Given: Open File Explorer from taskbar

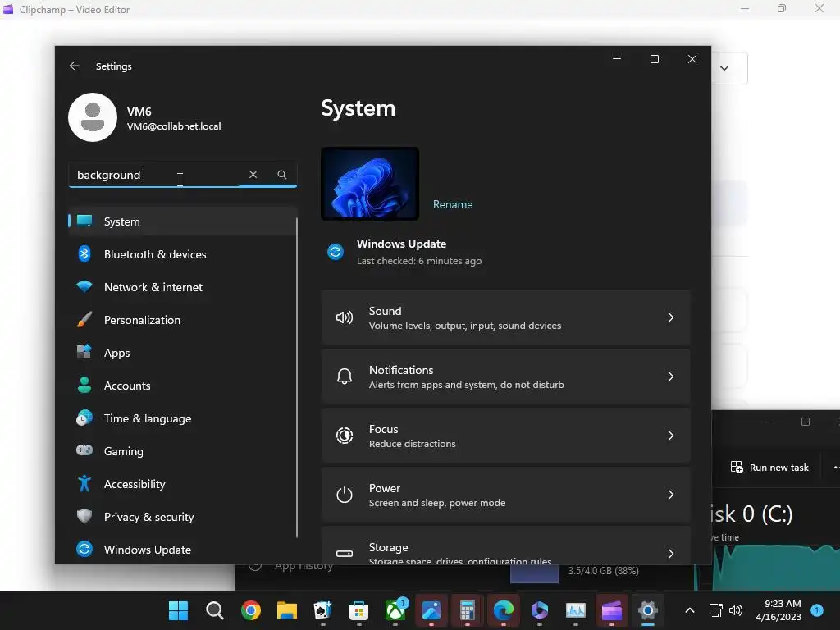Looking at the screenshot, I should [x=286, y=610].
